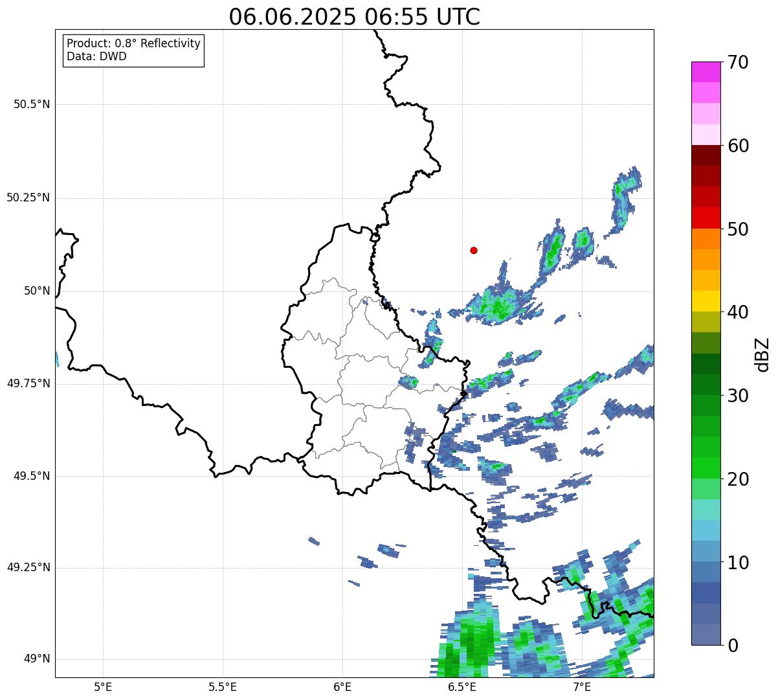Click the 50.5°N latitude label

point(32,104)
